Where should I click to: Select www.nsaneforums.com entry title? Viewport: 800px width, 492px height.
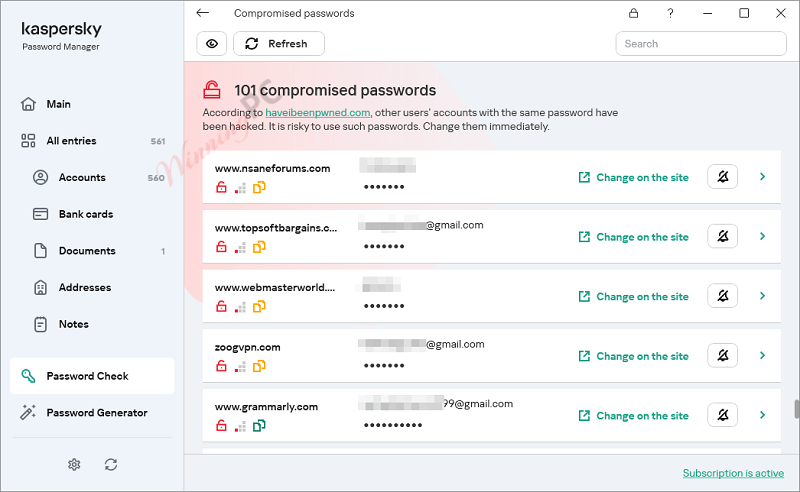click(272, 168)
